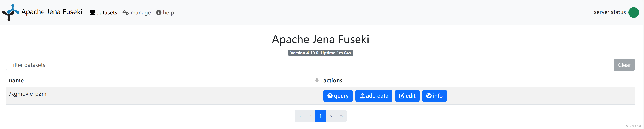This screenshot has height=129, width=644.
Task: Click the green server status indicator
Action: [x=634, y=12]
